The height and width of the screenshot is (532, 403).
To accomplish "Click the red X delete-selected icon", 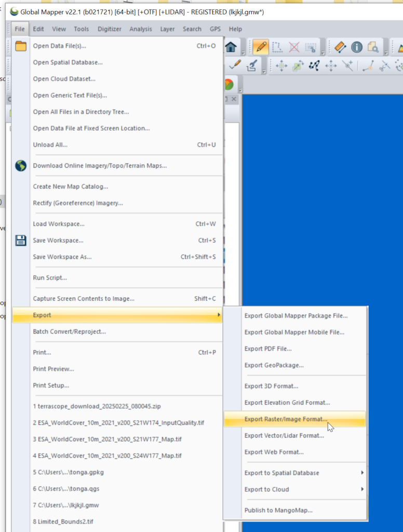I will pyautogui.click(x=294, y=47).
